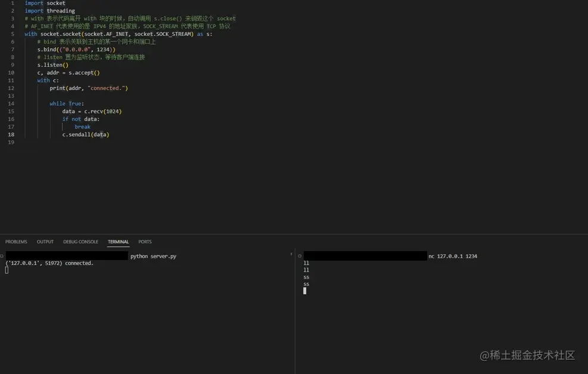The height and width of the screenshot is (374, 588).
Task: Click the left terminal prompt circle icon
Action: click(2, 256)
